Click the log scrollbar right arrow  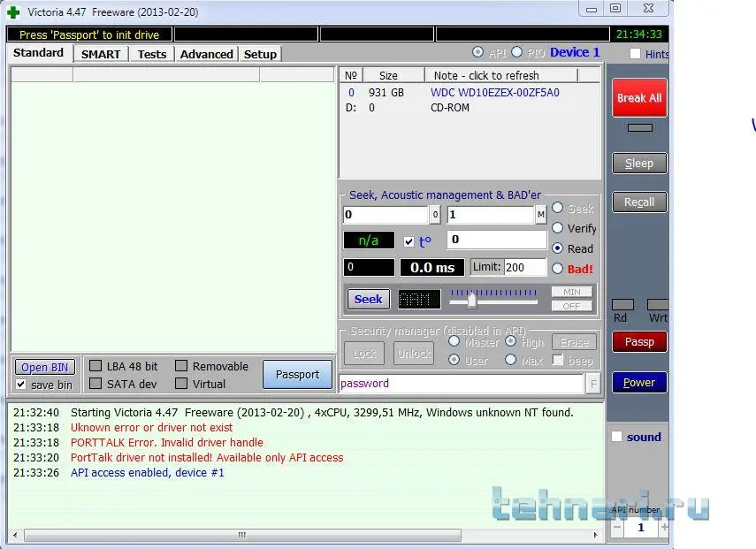(595, 535)
